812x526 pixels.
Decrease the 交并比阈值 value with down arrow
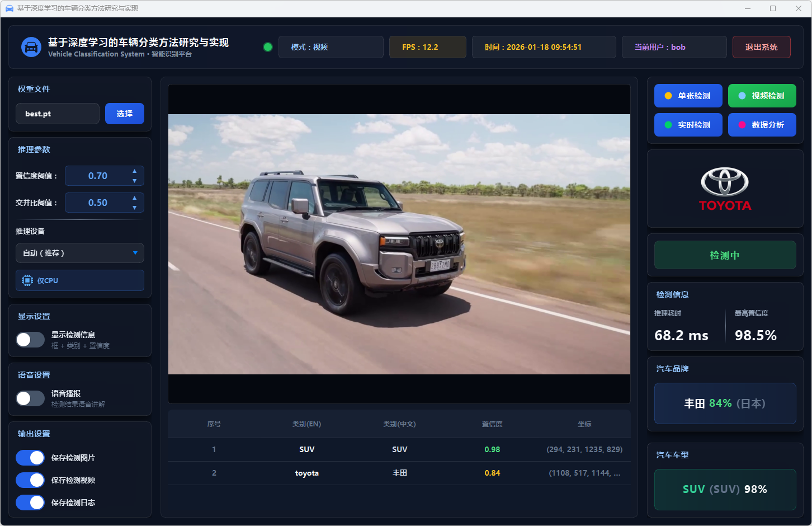134,208
